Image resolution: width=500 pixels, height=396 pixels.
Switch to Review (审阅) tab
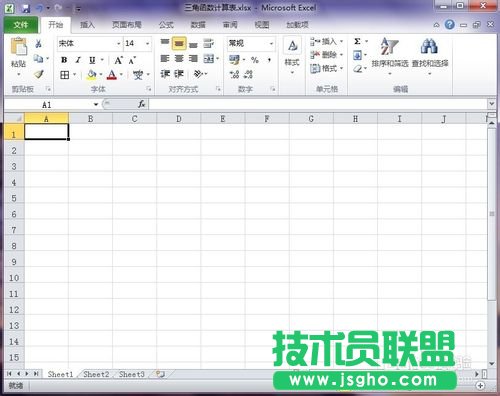pyautogui.click(x=230, y=25)
